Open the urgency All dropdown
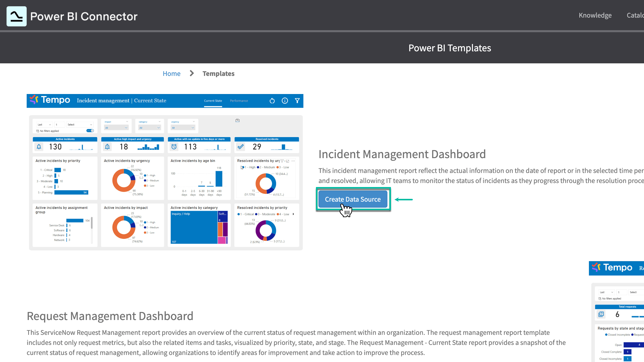Screen dimensions: 644x362 point(183,128)
